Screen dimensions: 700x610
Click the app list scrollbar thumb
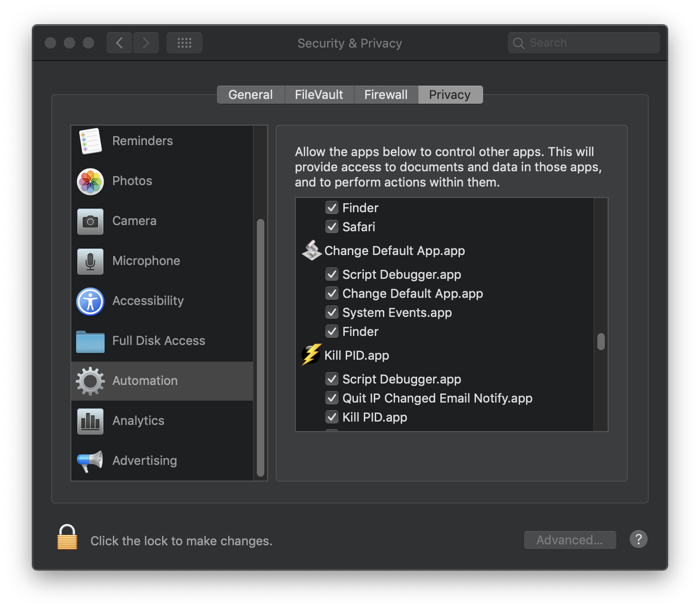[x=601, y=342]
